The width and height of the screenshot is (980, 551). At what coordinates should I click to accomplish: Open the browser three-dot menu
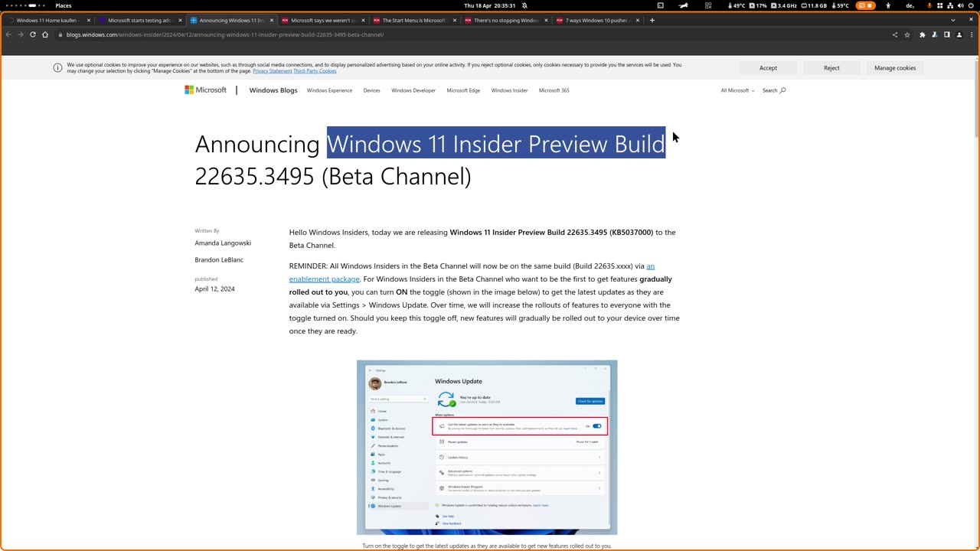coord(971,34)
